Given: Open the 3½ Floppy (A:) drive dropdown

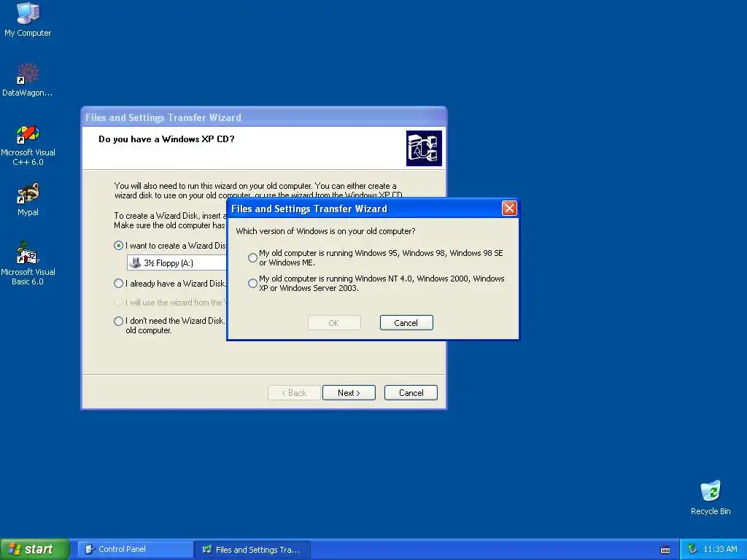Looking at the screenshot, I should (x=177, y=262).
